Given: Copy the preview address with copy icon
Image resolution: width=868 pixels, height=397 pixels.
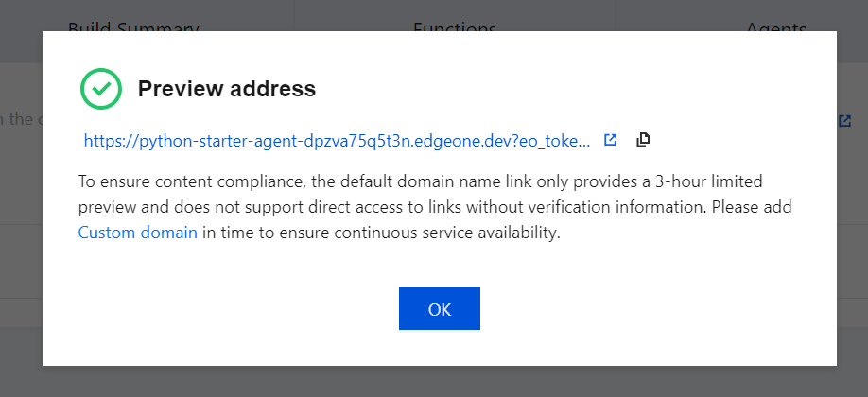Looking at the screenshot, I should [x=643, y=140].
